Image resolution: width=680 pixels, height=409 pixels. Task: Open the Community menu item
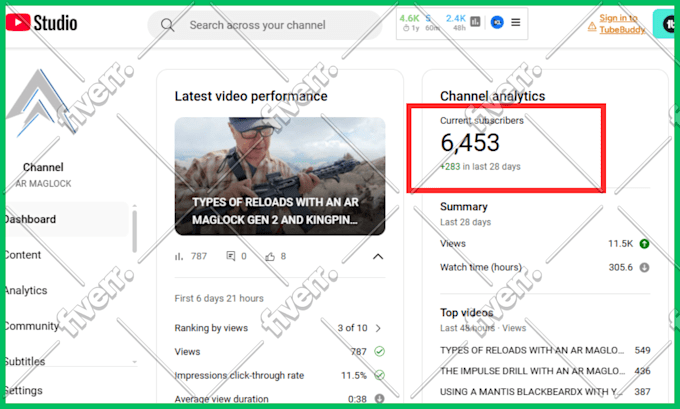coord(33,326)
